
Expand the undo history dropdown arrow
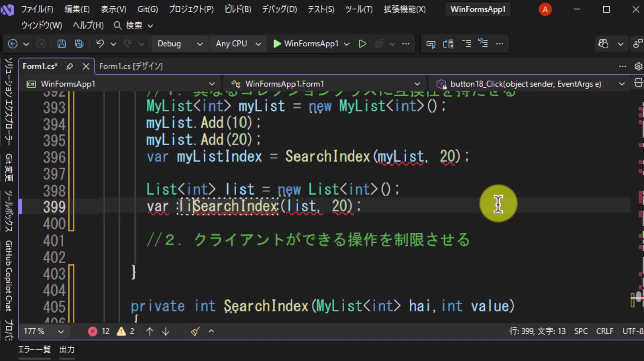coord(113,44)
